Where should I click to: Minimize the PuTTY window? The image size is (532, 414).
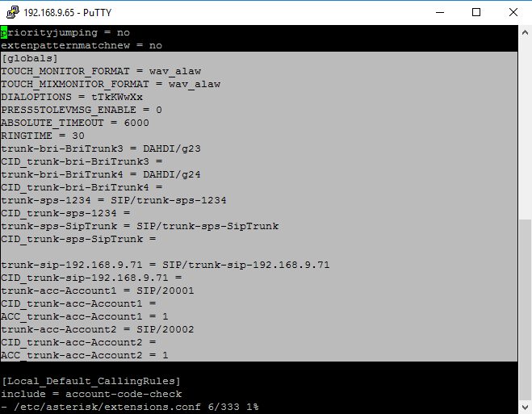coord(440,13)
